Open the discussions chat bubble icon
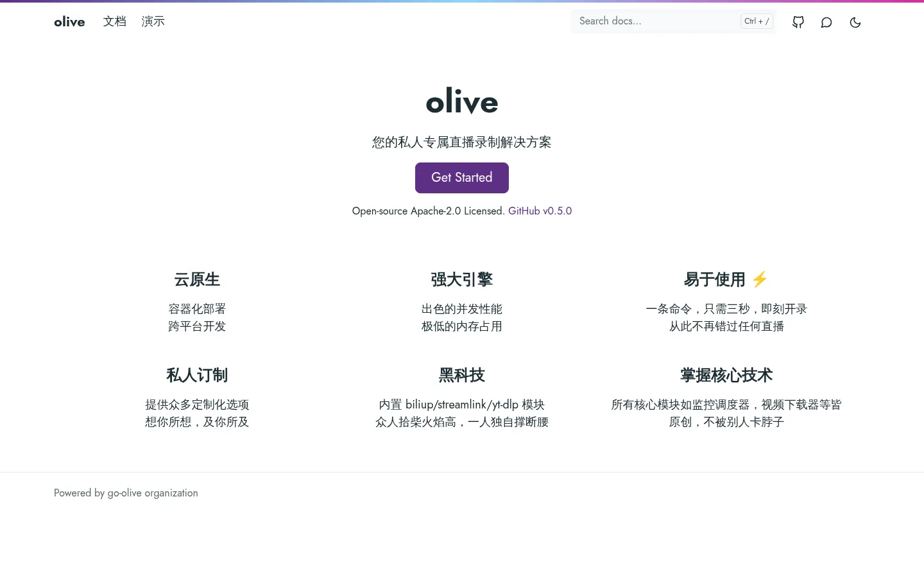The image size is (924, 578). (x=826, y=22)
